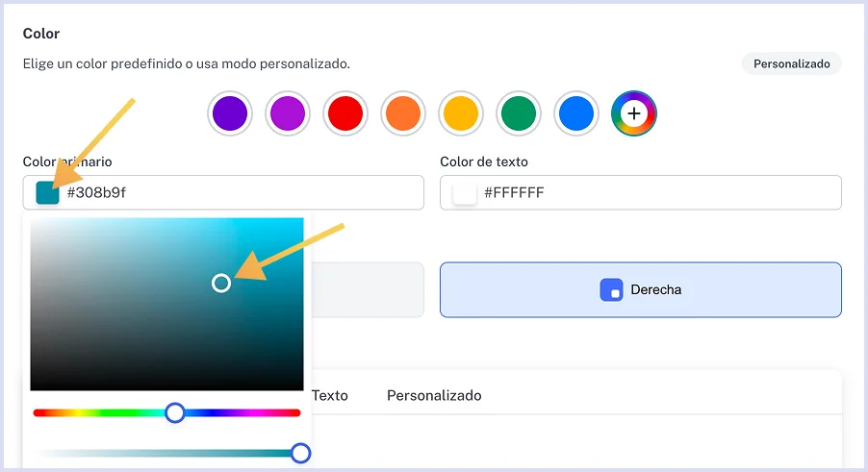Open the teal primary color swatch
The height and width of the screenshot is (472, 868).
click(48, 192)
